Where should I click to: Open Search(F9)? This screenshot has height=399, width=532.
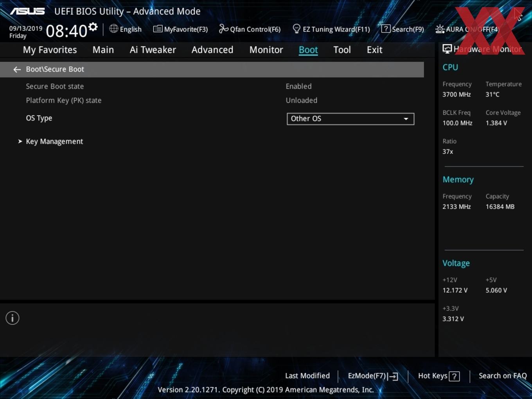(x=403, y=29)
